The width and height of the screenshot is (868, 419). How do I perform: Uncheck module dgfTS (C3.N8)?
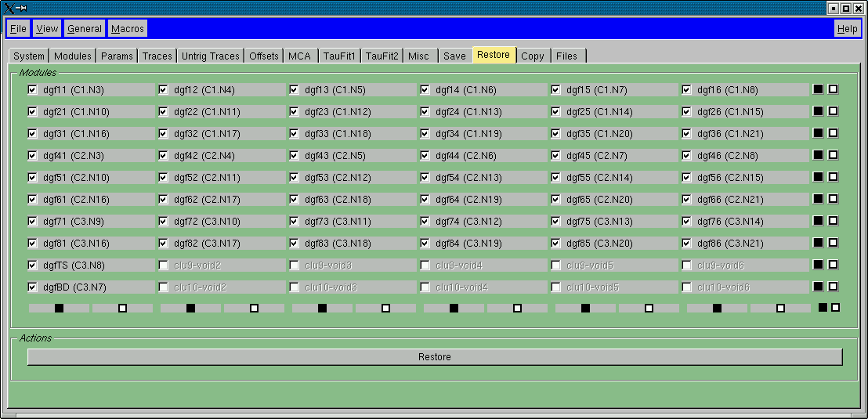click(x=33, y=265)
